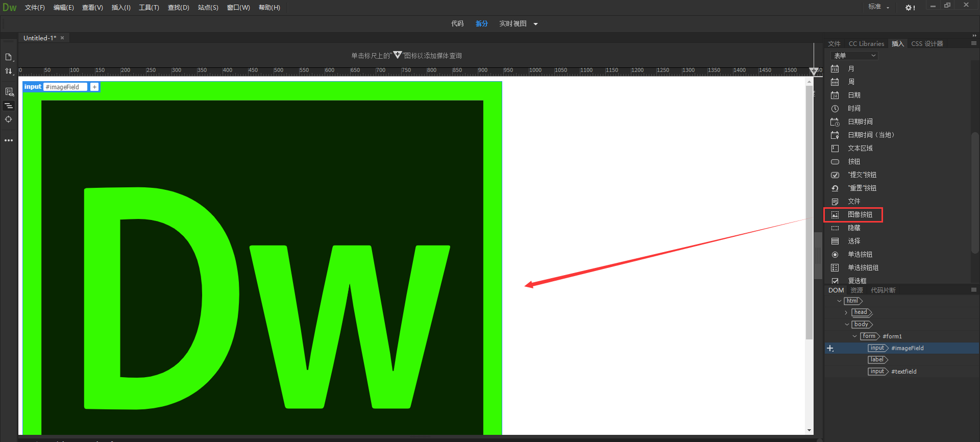Open the 查找(D) menu
The image size is (980, 442).
click(x=179, y=8)
